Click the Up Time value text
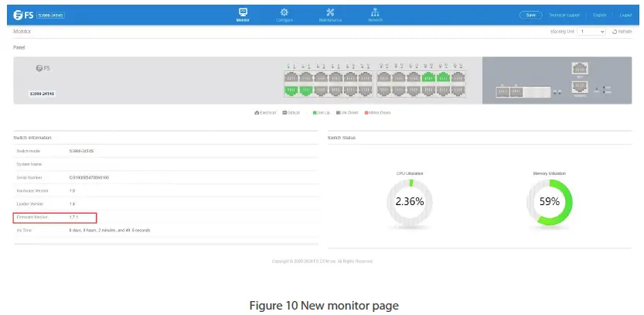Image resolution: width=644 pixels, height=315 pixels. [x=110, y=231]
